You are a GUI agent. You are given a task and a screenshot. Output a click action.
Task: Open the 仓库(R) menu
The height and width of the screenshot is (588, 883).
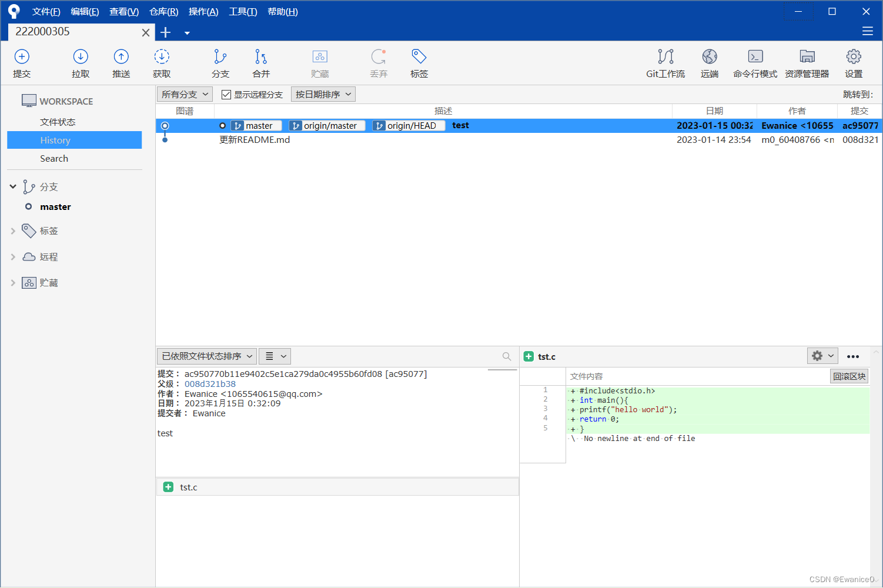click(x=164, y=12)
